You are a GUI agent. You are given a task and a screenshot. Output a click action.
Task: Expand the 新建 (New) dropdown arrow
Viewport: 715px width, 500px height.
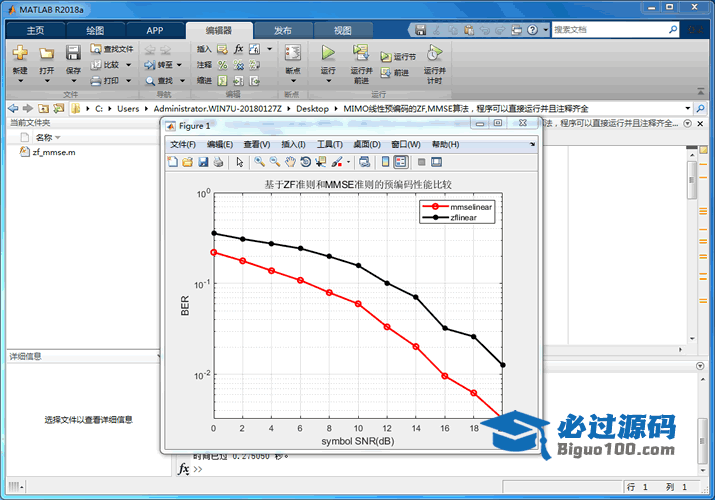pyautogui.click(x=20, y=81)
